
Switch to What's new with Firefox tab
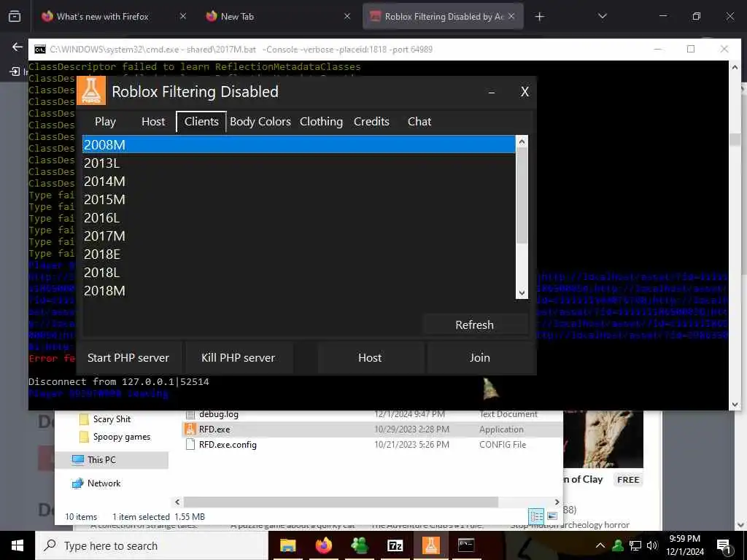(x=102, y=16)
